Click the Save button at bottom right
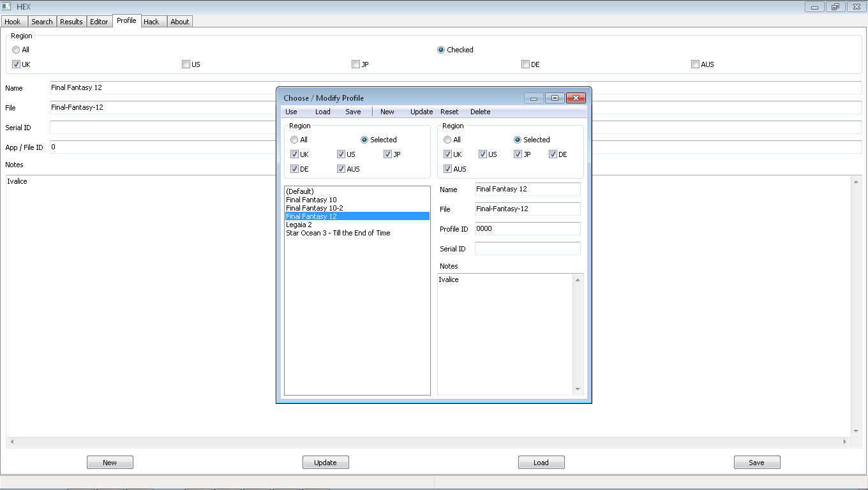868x490 pixels. click(x=757, y=462)
